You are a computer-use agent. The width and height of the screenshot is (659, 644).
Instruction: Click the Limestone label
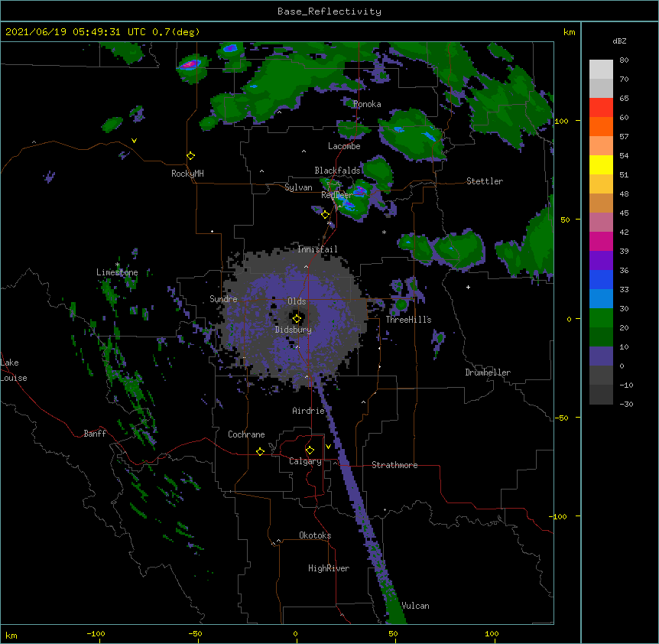coord(117,272)
